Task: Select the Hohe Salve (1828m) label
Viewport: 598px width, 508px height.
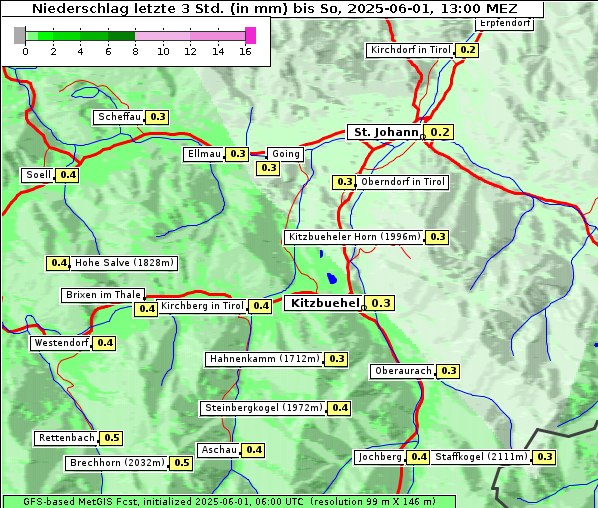Action: pos(124,263)
